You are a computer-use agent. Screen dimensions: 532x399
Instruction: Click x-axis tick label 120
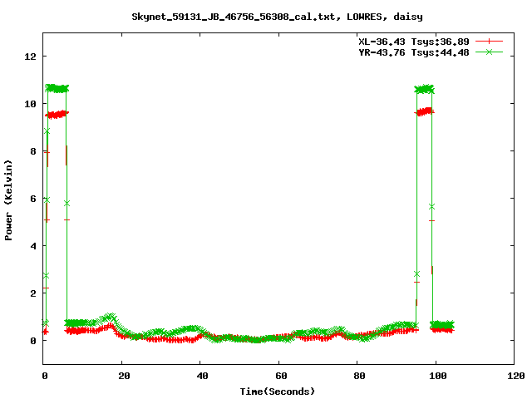516,376
